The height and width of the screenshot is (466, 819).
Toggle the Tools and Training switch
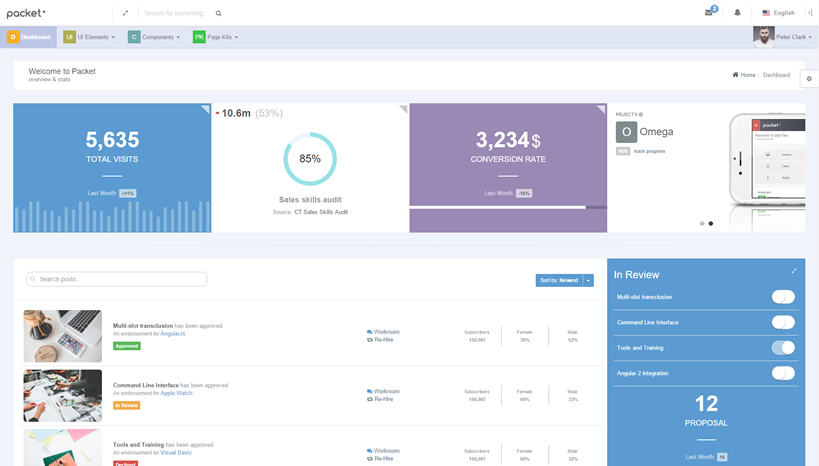[783, 348]
